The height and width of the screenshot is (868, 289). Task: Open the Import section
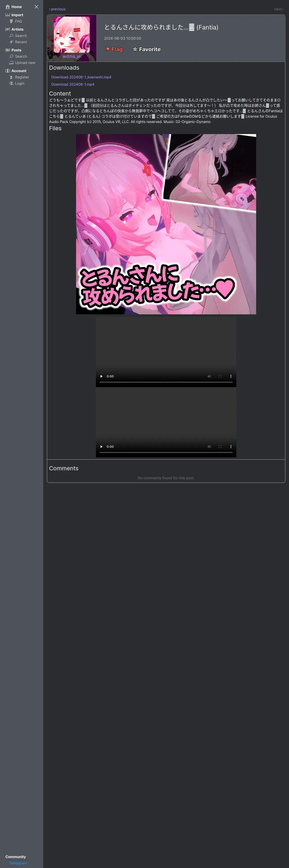tap(17, 15)
